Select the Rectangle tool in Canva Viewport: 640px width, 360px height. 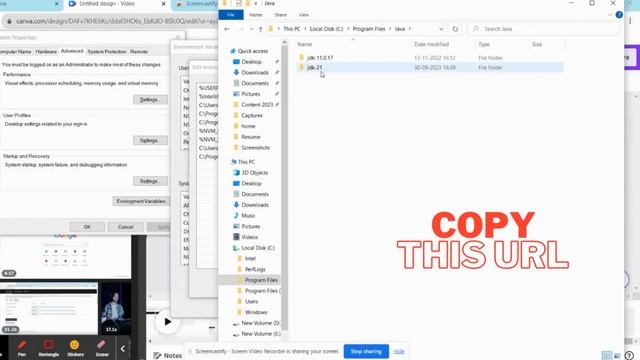pos(49,349)
